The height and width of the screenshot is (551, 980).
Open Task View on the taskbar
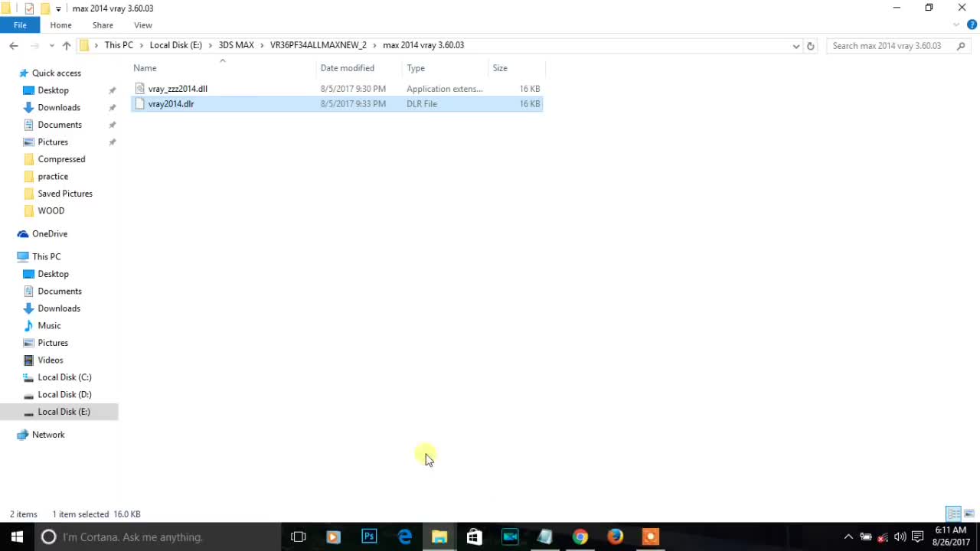pos(299,536)
